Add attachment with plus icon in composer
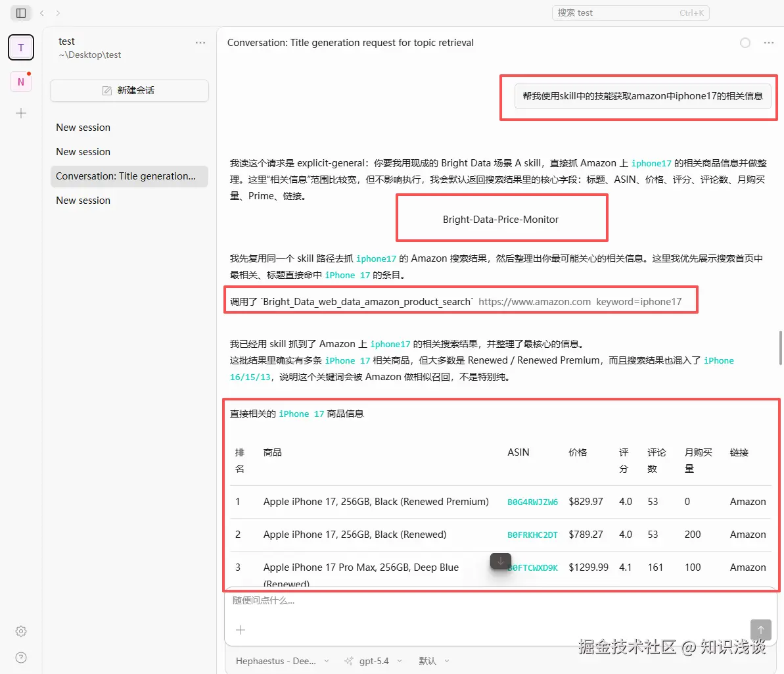This screenshot has width=784, height=674. click(x=241, y=630)
